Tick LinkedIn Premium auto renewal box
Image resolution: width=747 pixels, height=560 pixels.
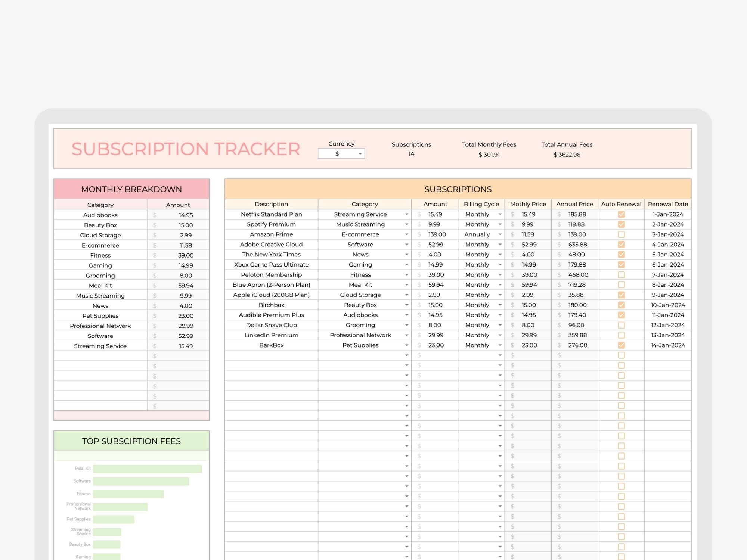pyautogui.click(x=621, y=335)
